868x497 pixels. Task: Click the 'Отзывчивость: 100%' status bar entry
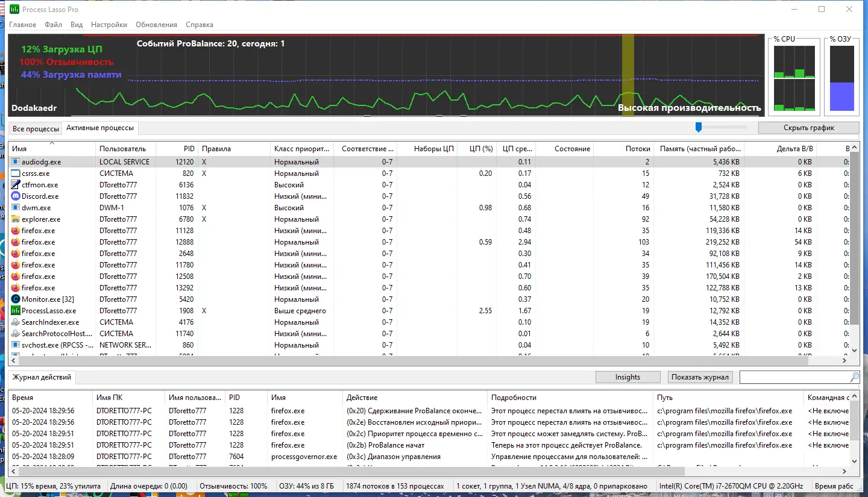pyautogui.click(x=233, y=486)
